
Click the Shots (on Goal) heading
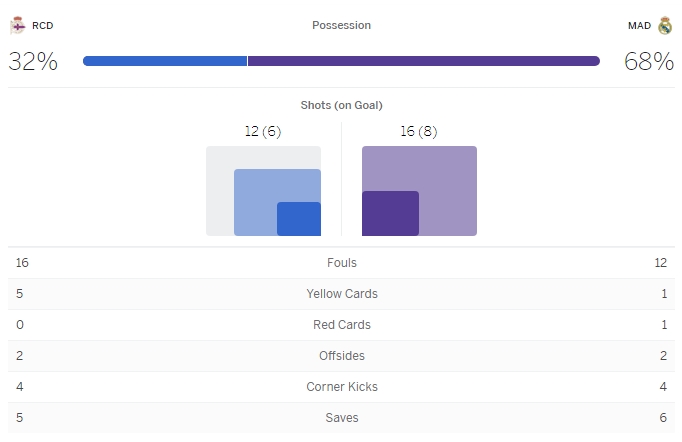[x=341, y=105]
